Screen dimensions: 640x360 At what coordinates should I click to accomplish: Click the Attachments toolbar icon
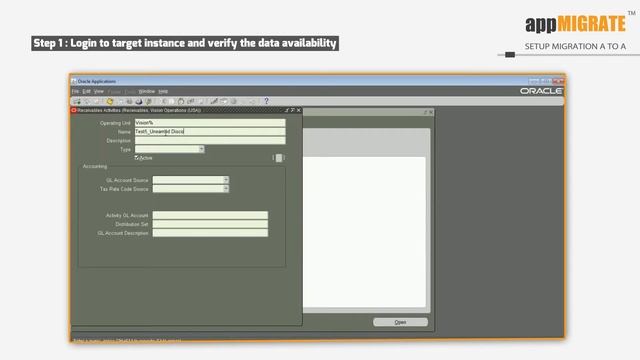[244, 101]
